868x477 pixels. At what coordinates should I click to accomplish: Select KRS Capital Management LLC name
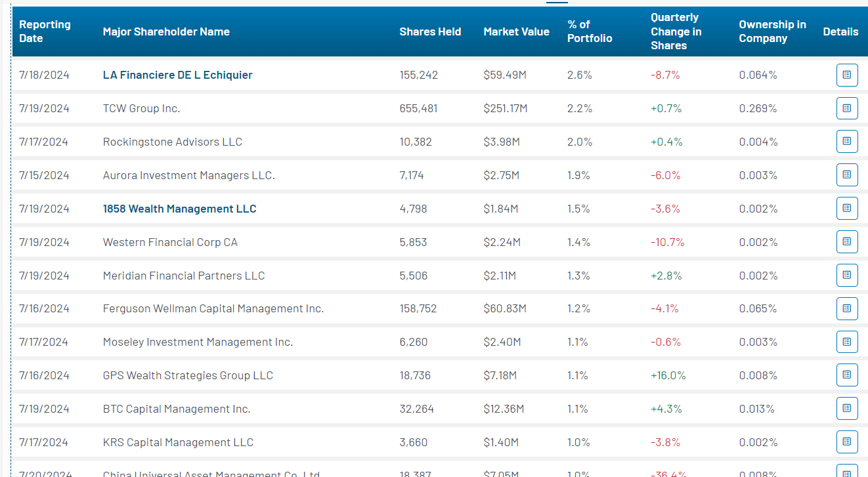178,442
